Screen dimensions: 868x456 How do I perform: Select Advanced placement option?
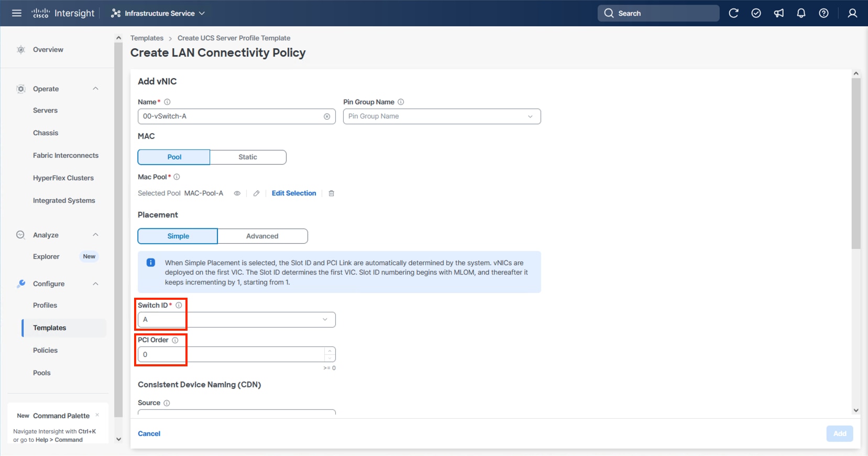coord(262,236)
